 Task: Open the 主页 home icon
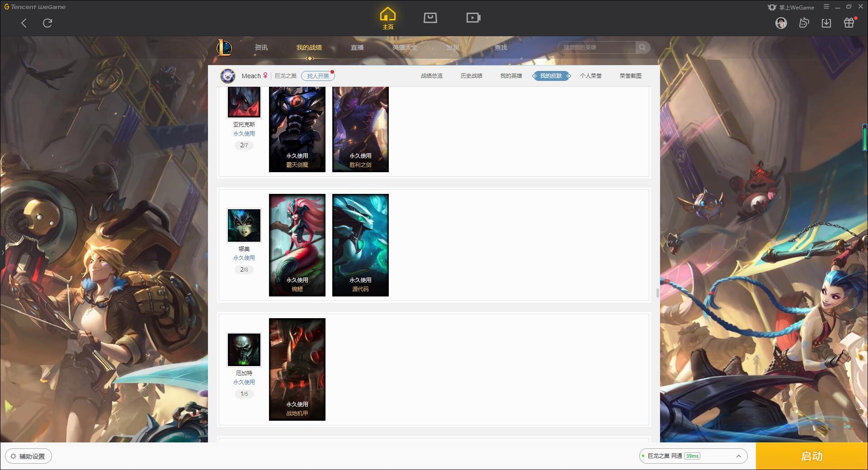coord(387,19)
